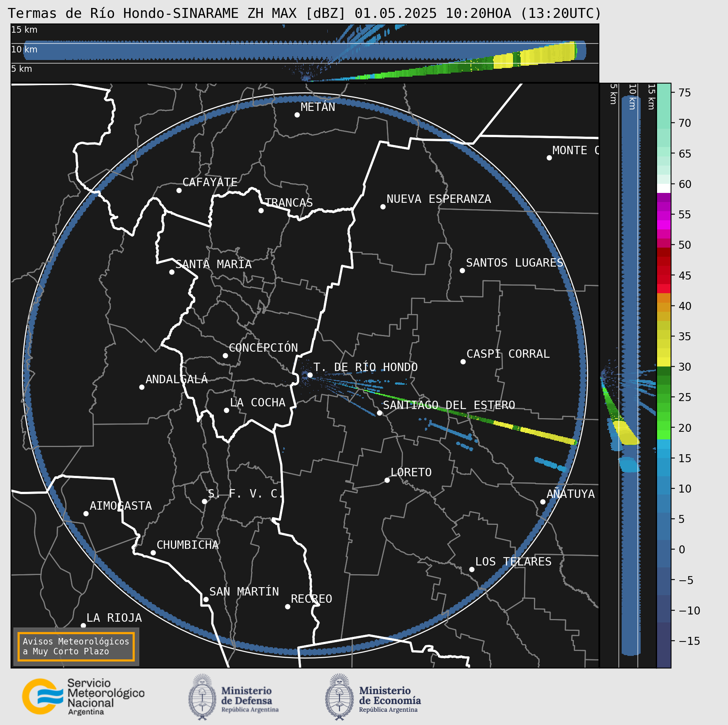Click the LA COCHA city marker dot
728x725 pixels.
(x=226, y=410)
